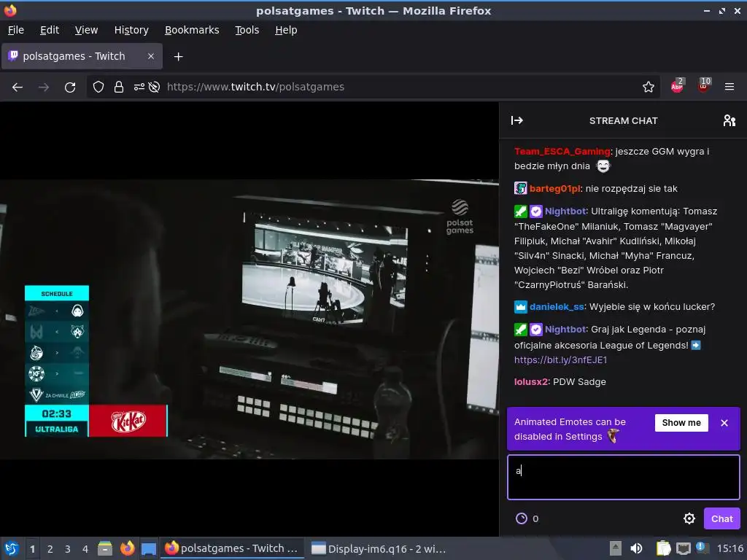
Task: Switch to workspace 4
Action: (x=85, y=549)
